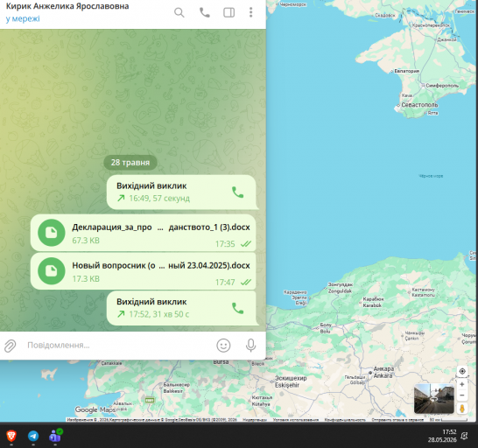Image resolution: width=478 pixels, height=448 pixels.
Task: Open the three-dot chat menu
Action: click(251, 12)
